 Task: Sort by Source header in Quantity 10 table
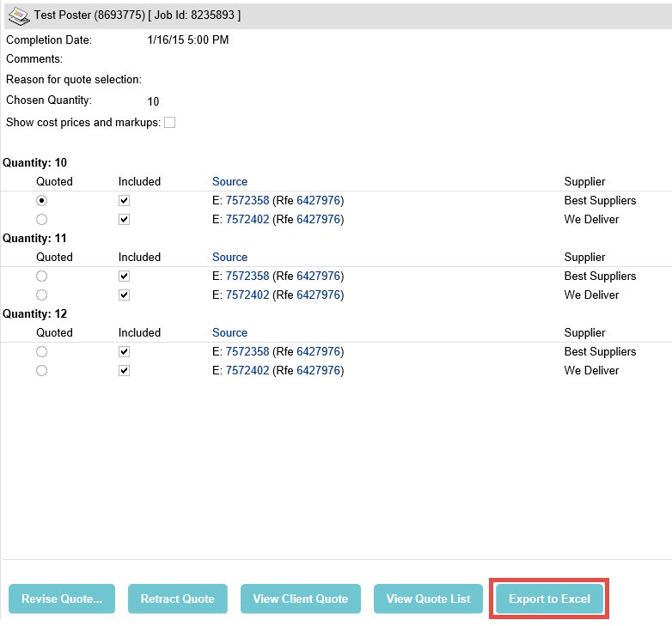pyautogui.click(x=229, y=181)
